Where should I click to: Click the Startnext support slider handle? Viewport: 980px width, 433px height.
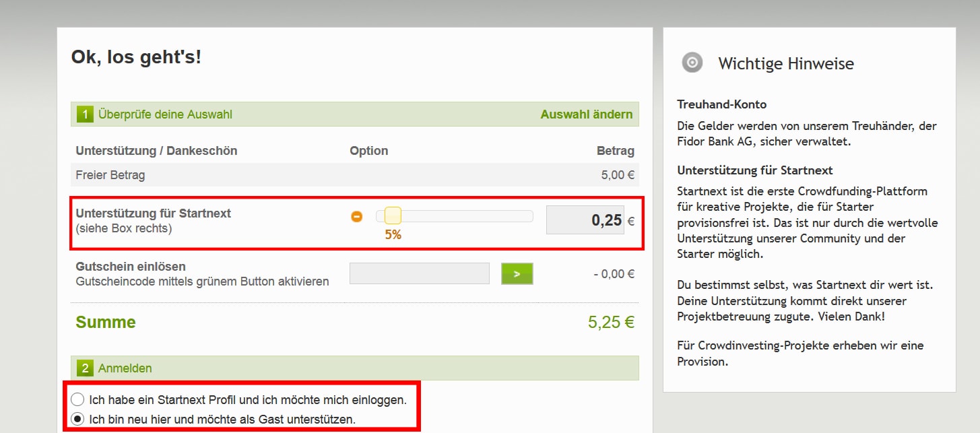(x=393, y=216)
